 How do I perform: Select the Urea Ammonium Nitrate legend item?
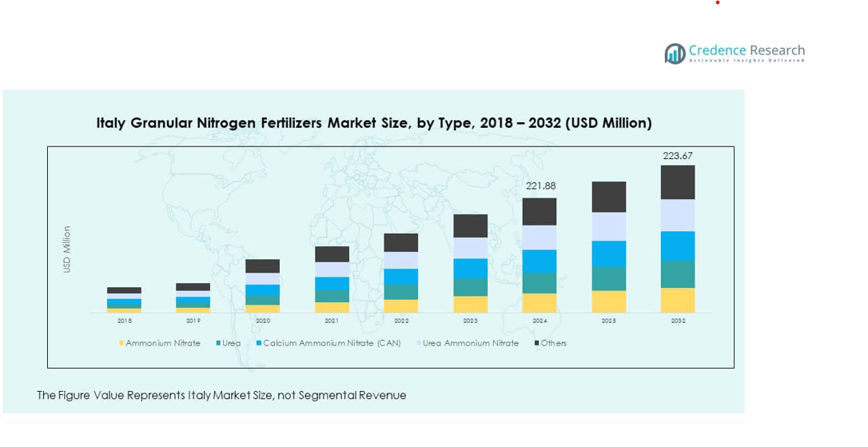point(470,343)
